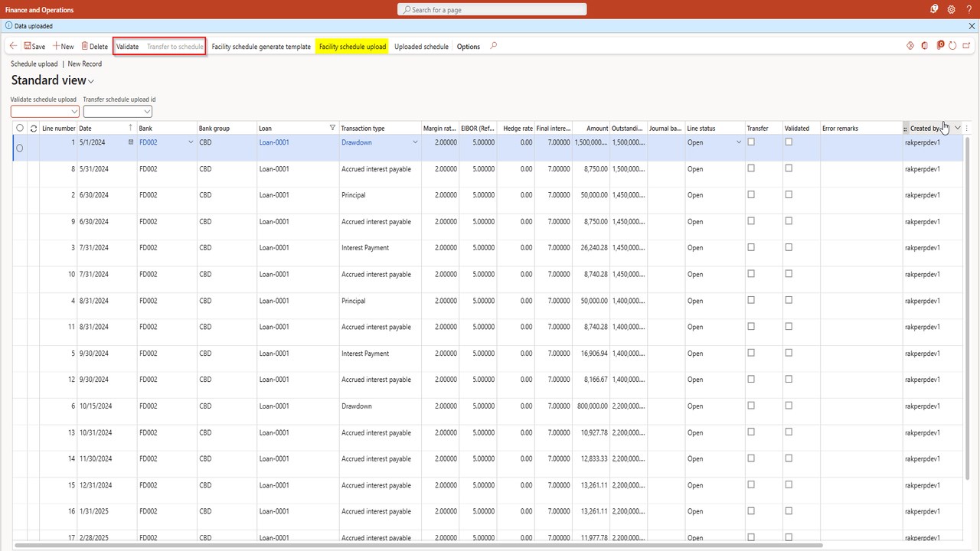The height and width of the screenshot is (551, 980).
Task: Click the grid refresh icon column header
Action: tap(34, 128)
